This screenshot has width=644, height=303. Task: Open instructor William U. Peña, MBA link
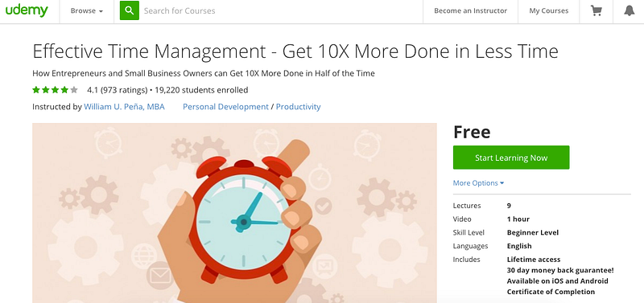coord(124,107)
